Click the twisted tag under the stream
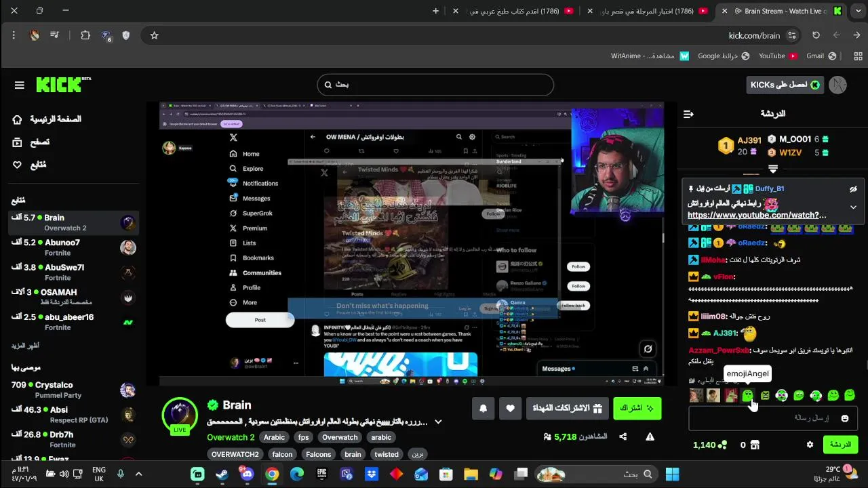The height and width of the screenshot is (488, 868). [387, 454]
